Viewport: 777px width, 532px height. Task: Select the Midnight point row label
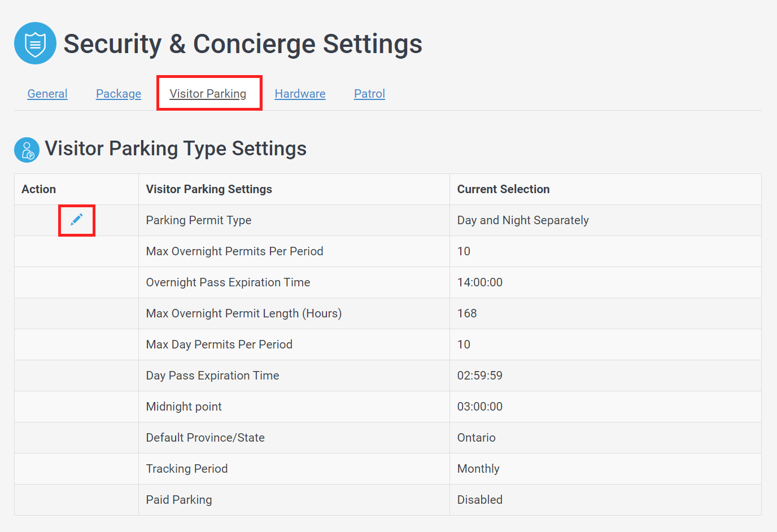[x=184, y=407]
